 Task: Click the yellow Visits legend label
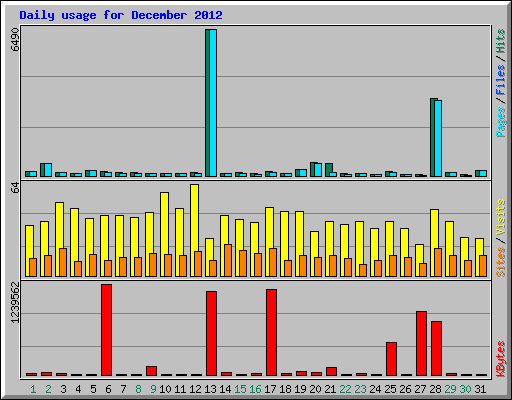pos(500,217)
